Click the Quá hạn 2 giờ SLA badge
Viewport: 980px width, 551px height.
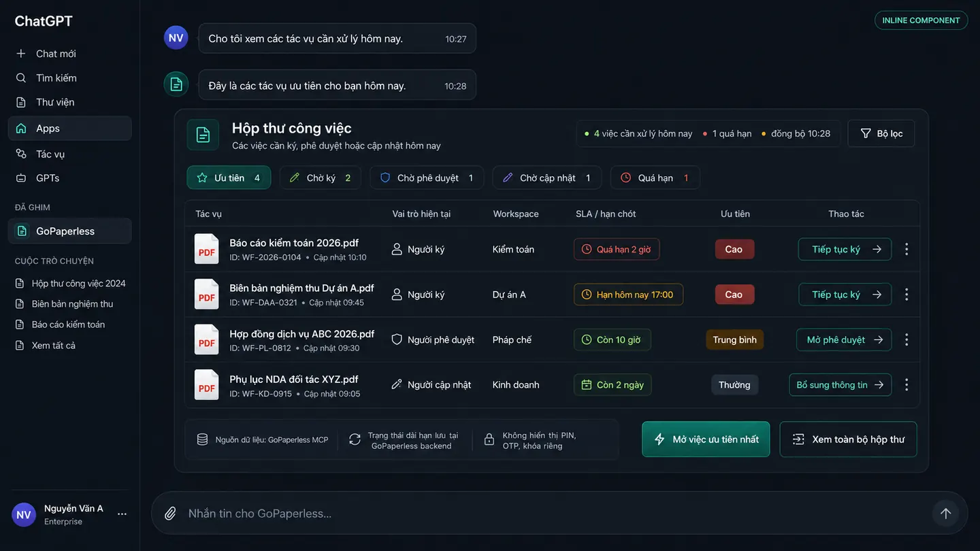click(x=617, y=249)
